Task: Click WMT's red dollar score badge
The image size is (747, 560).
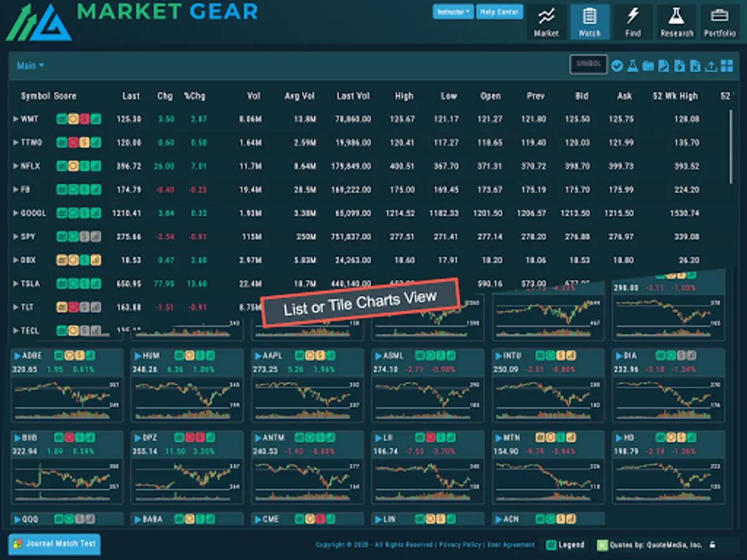Action: click(x=84, y=119)
